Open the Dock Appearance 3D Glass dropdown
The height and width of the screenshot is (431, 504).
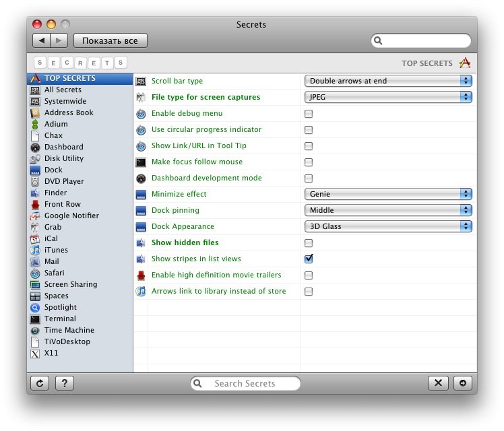[388, 226]
